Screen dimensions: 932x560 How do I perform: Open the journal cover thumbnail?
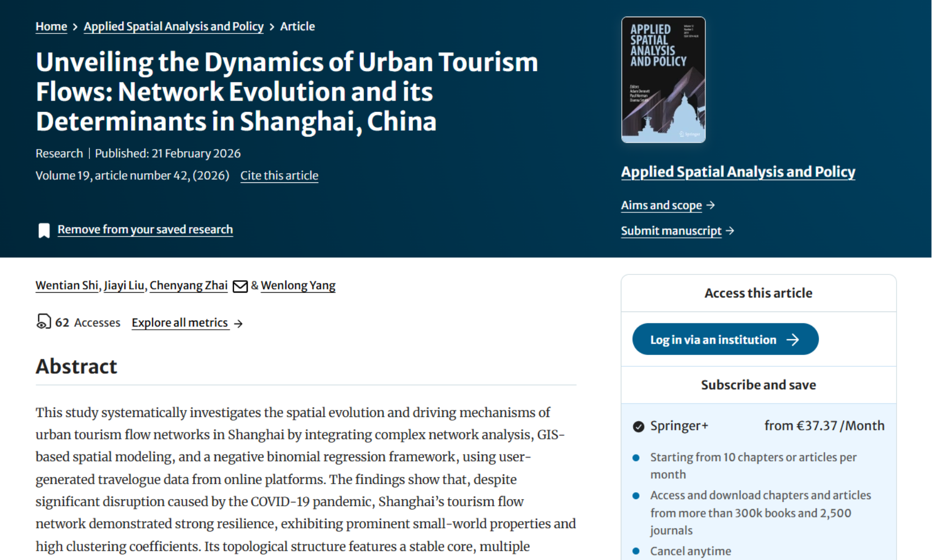pos(663,80)
